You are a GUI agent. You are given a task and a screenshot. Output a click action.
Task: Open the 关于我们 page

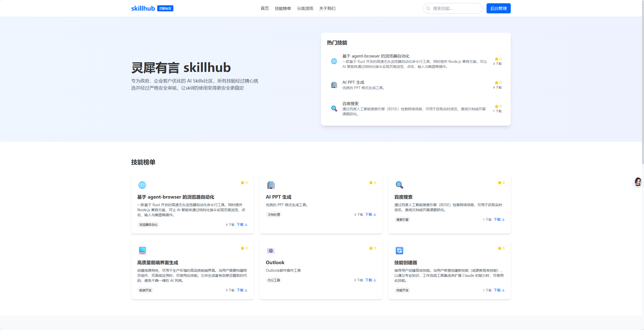(x=327, y=8)
